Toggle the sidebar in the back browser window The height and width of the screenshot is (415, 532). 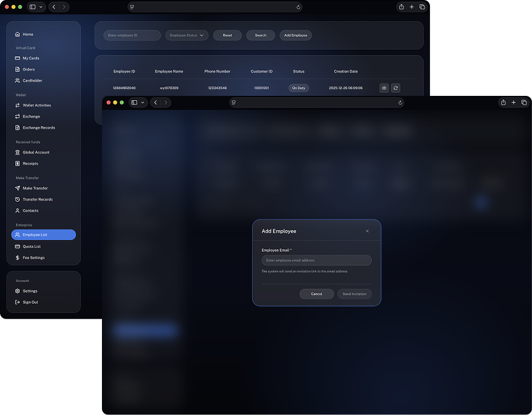33,7
